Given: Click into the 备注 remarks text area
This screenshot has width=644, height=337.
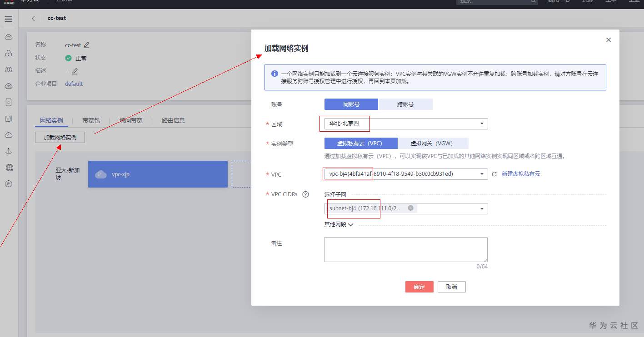Looking at the screenshot, I should coord(406,249).
